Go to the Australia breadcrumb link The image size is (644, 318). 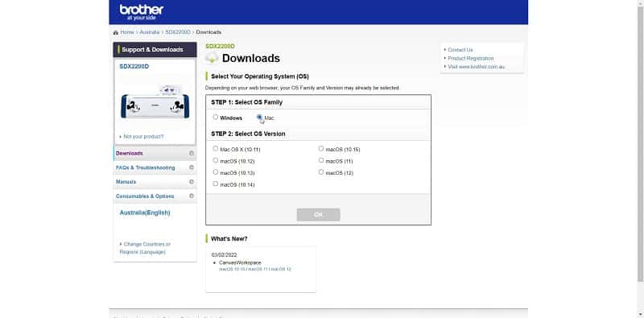(x=150, y=32)
